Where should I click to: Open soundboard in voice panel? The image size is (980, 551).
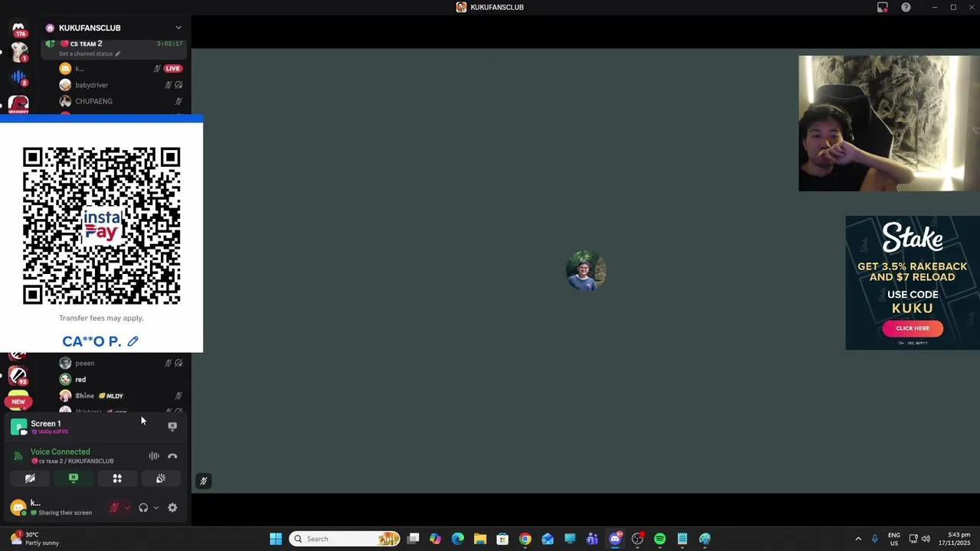[x=161, y=478]
